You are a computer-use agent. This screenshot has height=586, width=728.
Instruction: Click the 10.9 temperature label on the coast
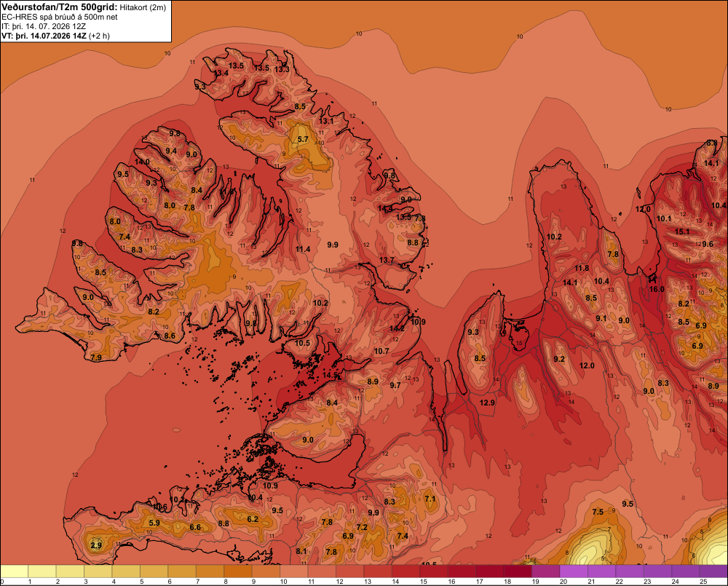tap(418, 322)
